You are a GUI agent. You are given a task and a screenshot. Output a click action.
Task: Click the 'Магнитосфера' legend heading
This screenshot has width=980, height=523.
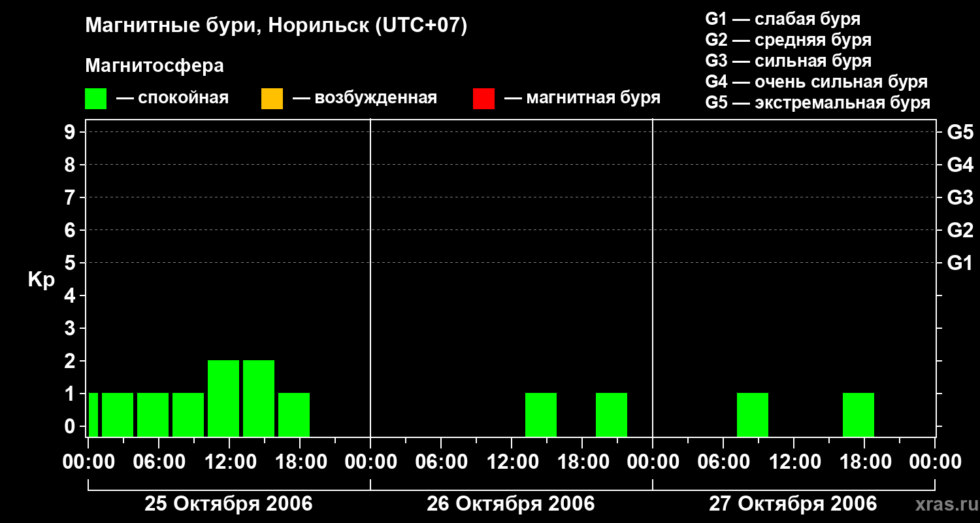(154, 66)
